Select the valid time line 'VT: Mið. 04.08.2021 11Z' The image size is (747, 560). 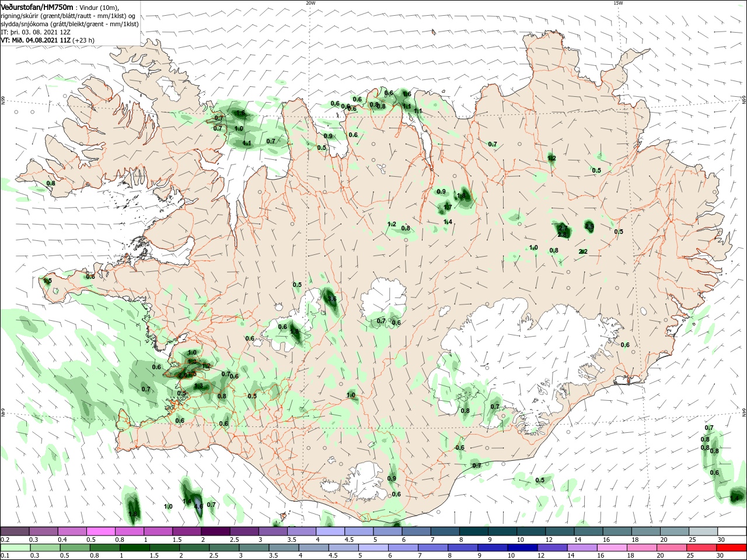click(x=35, y=40)
